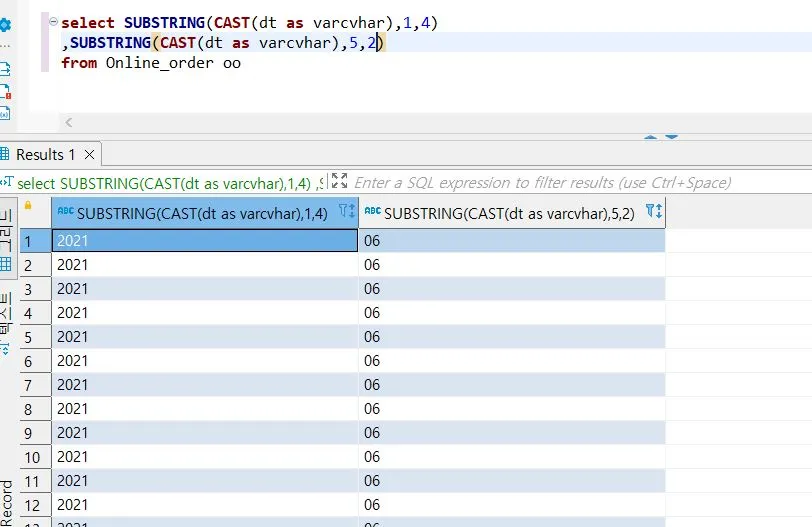Click the panel minimize down arrow
The height and width of the screenshot is (527, 812).
tap(672, 137)
